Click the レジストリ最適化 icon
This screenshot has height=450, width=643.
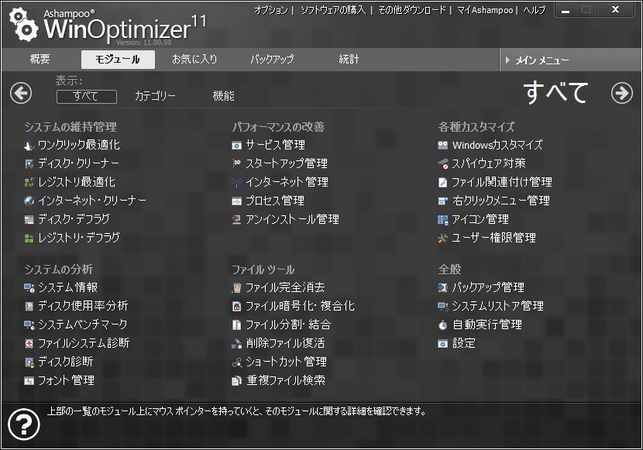(29, 182)
